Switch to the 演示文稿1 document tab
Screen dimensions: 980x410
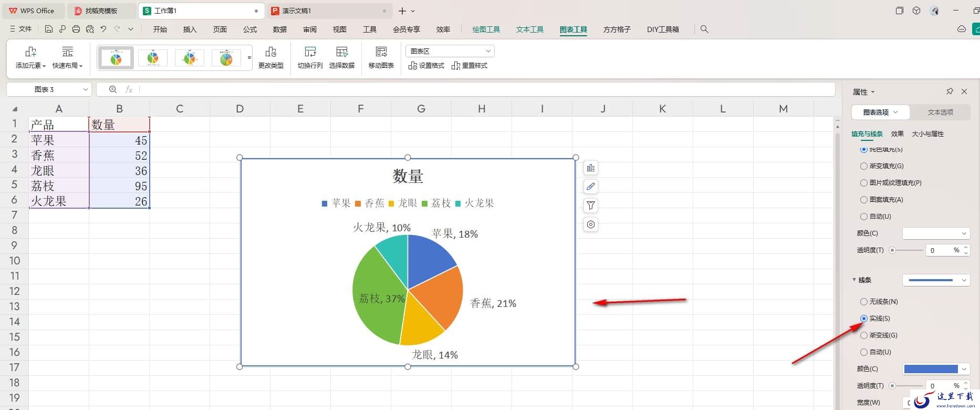click(329, 11)
